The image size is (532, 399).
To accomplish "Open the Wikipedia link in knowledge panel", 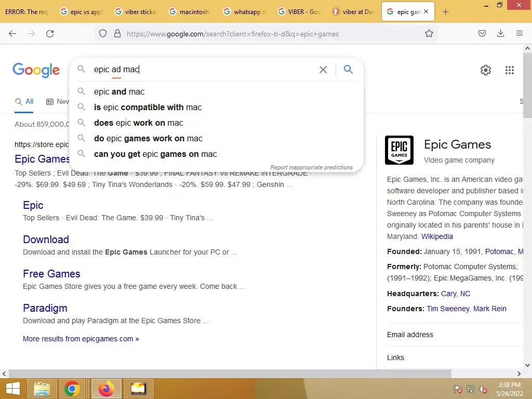I will (x=437, y=236).
